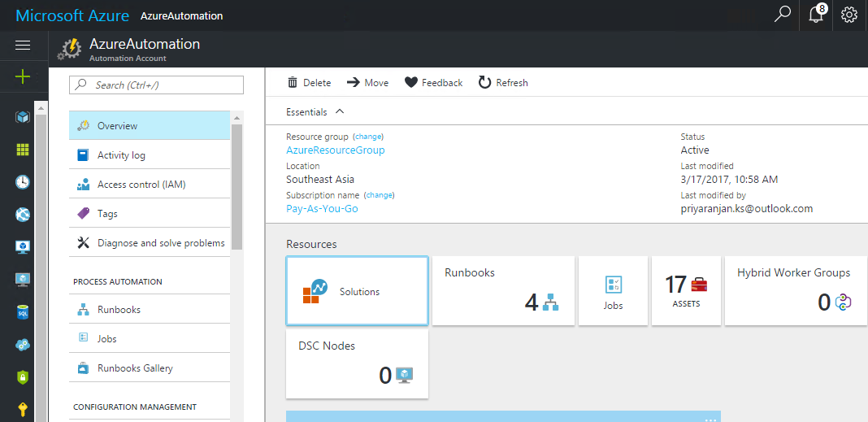This screenshot has height=422, width=868.
Task: Open the notifications bell with 8 alerts
Action: coord(817,15)
